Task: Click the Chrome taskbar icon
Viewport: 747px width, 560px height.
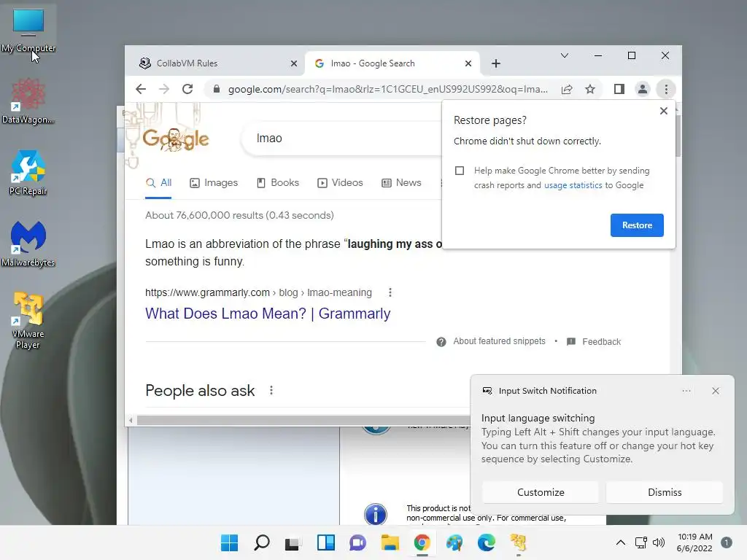Action: [x=422, y=542]
